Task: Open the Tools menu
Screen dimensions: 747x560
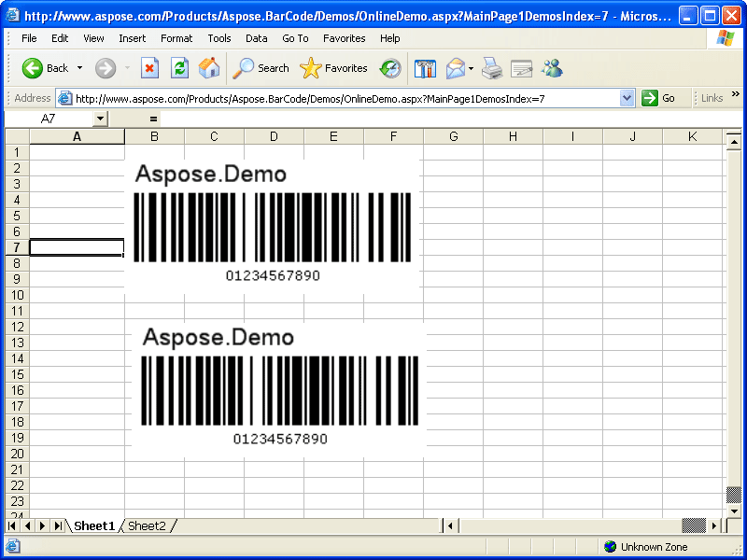Action: click(218, 38)
